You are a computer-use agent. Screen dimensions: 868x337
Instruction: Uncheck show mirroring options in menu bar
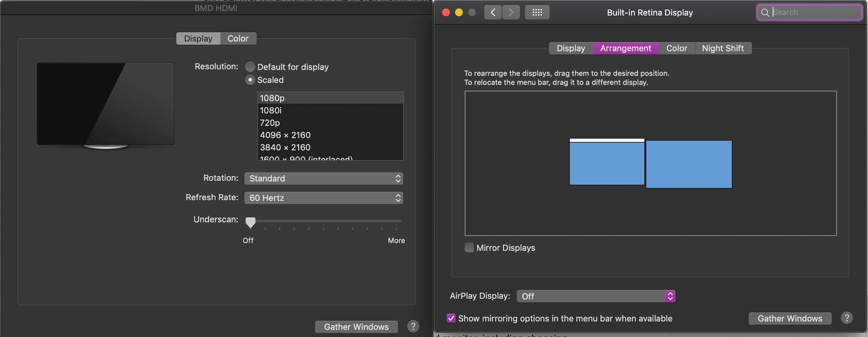[x=451, y=318]
